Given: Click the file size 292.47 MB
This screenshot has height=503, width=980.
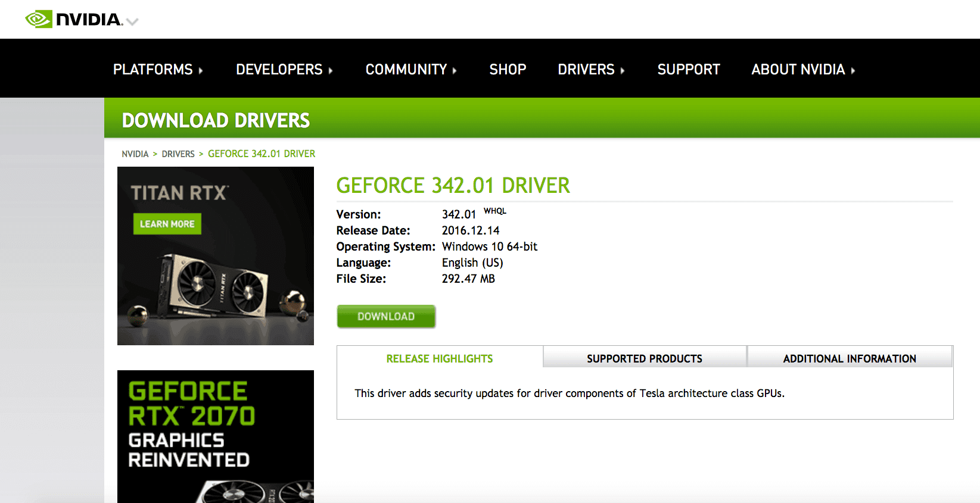Looking at the screenshot, I should 468,279.
